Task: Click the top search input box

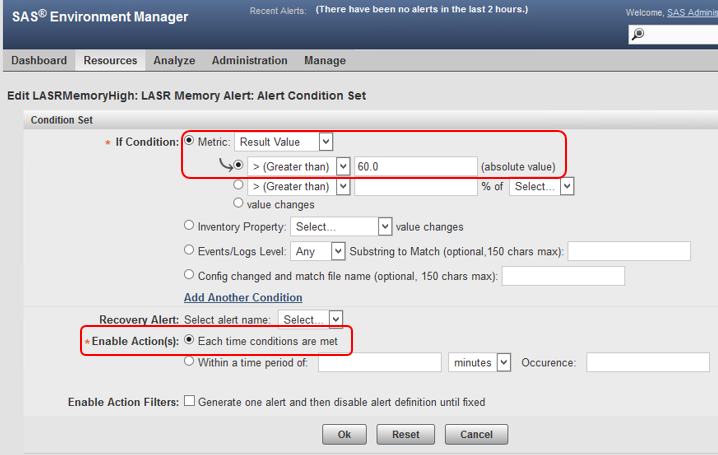Action: pyautogui.click(x=673, y=34)
